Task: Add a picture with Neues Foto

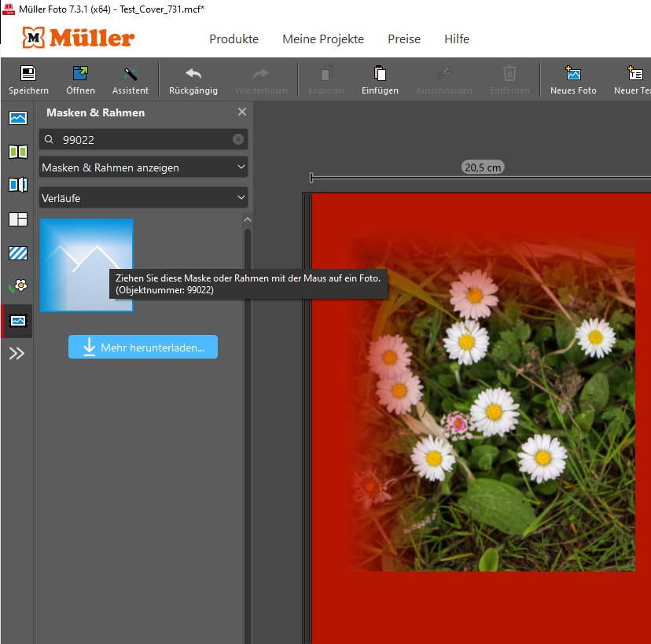Action: 573,79
